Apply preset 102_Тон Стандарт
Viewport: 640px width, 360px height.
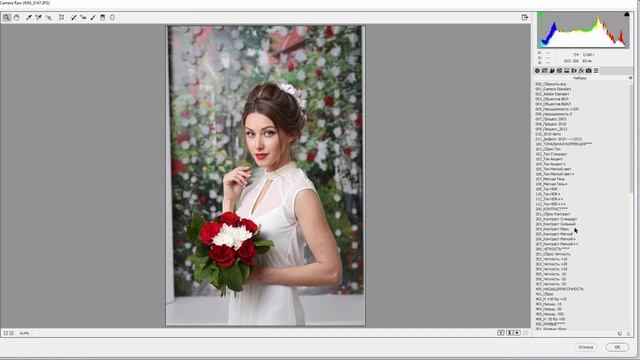(551, 154)
